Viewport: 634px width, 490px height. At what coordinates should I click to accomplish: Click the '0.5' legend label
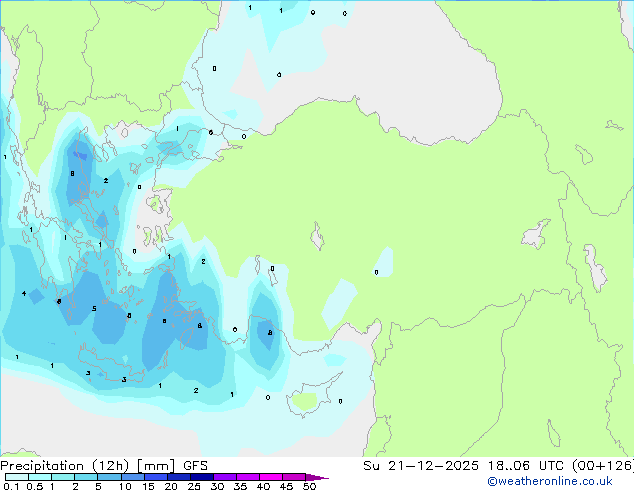coord(35,486)
